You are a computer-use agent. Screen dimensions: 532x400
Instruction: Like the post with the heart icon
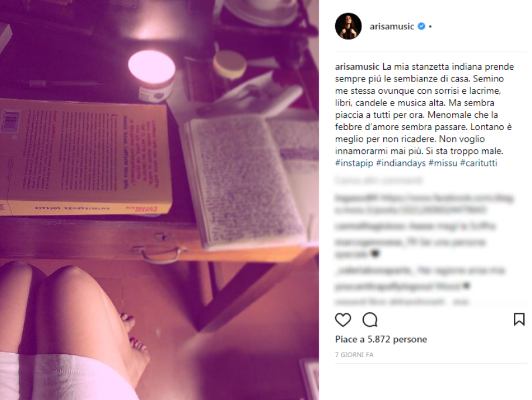[343, 320]
